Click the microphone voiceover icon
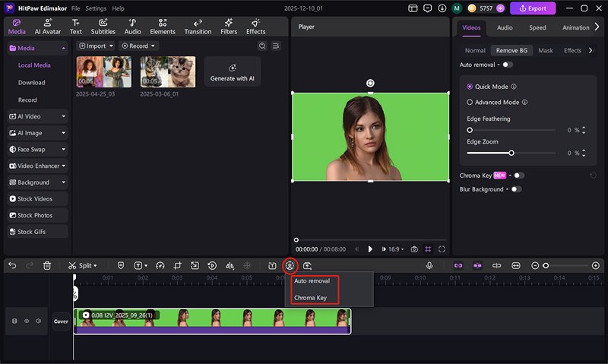608x364 pixels. [x=429, y=266]
